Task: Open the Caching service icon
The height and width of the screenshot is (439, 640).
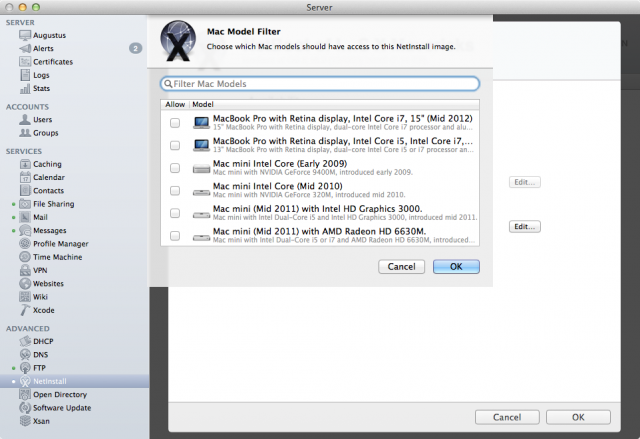Action: tap(25, 164)
